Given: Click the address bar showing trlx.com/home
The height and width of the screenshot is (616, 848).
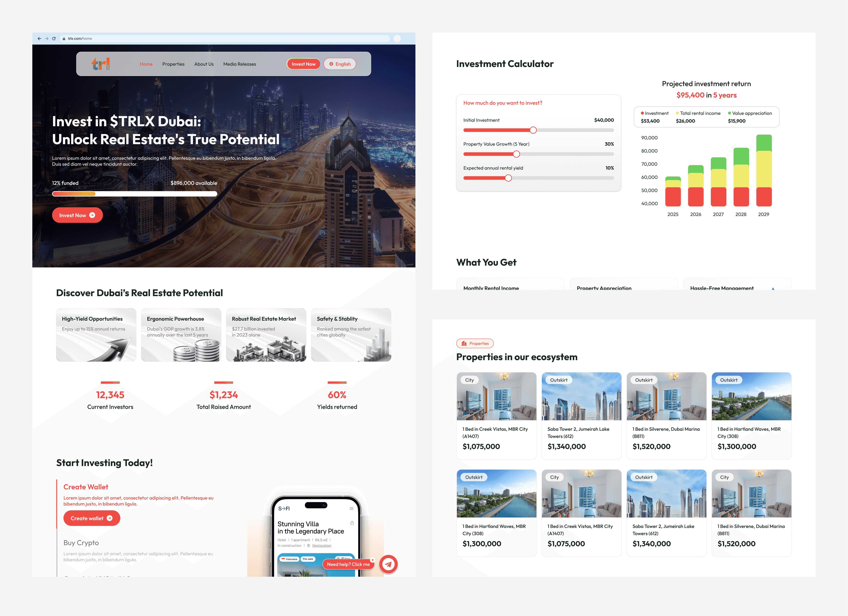Looking at the screenshot, I should [225, 38].
